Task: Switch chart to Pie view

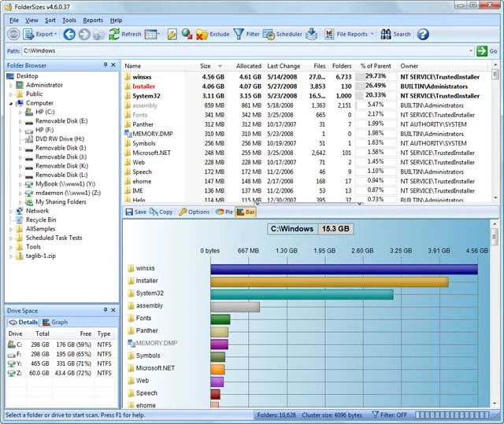Action: click(224, 212)
